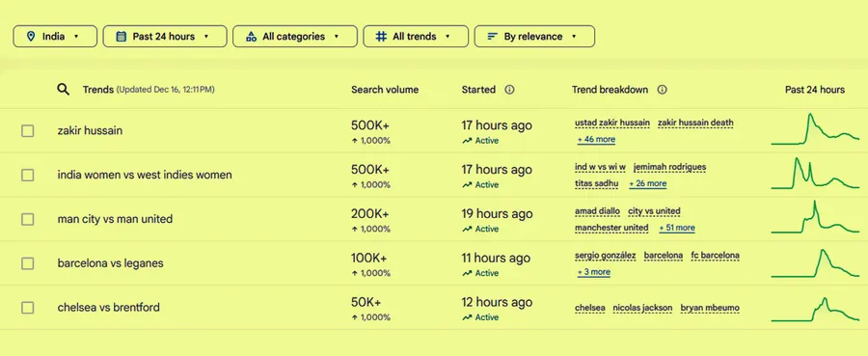
Task: Click hash icon in All trends filter
Action: pyautogui.click(x=381, y=37)
